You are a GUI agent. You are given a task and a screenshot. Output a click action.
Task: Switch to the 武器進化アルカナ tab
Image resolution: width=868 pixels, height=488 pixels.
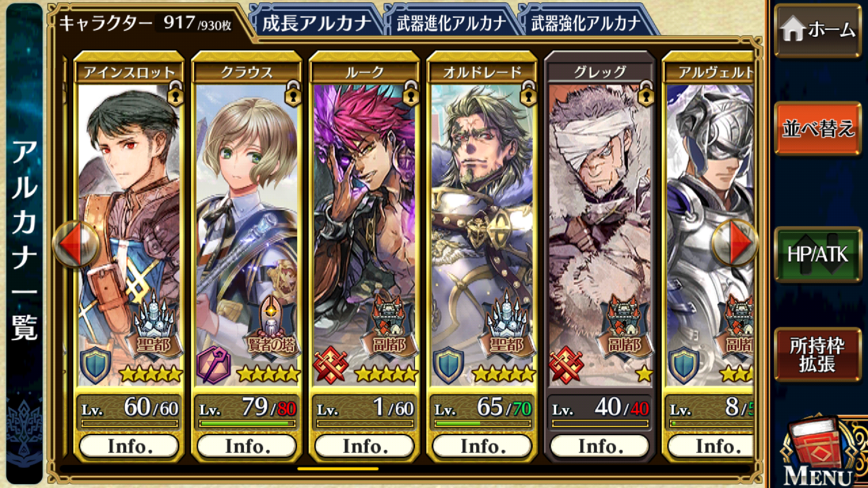[451, 23]
